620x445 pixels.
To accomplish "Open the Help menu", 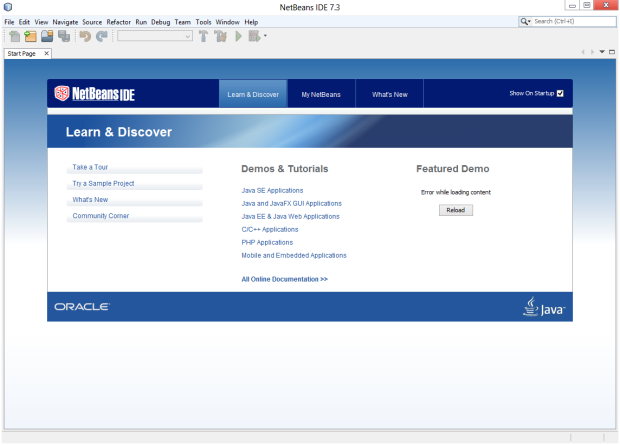I will click(x=251, y=22).
